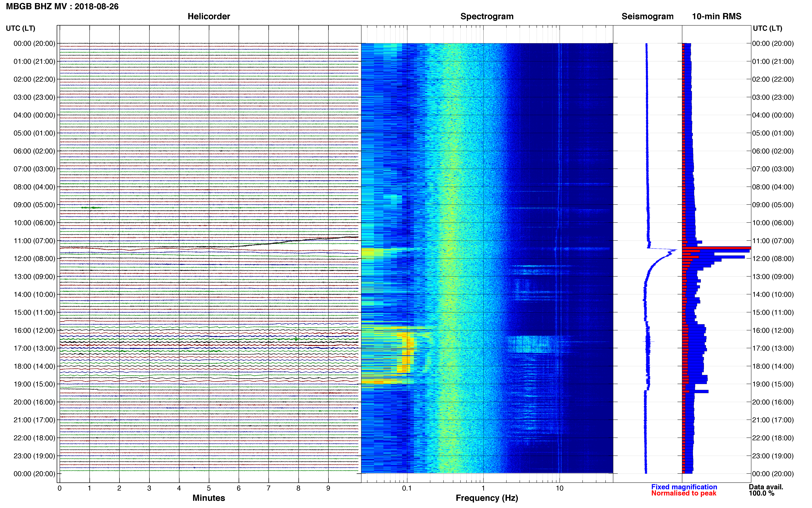This screenshot has width=812, height=508.
Task: Click right-axis time label '09:00 (05:00)'
Action: pyautogui.click(x=773, y=205)
